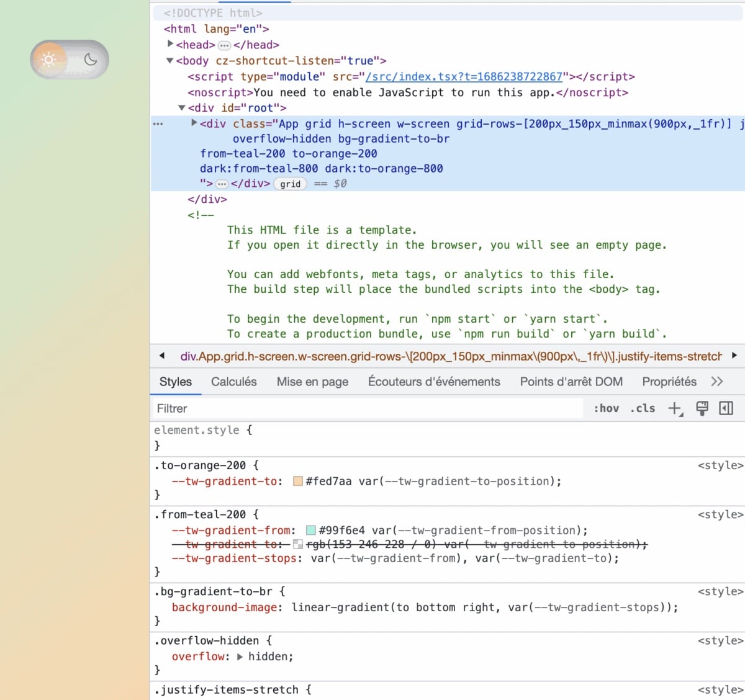This screenshot has width=745, height=700.
Task: Expand the head element node
Action: coord(170,44)
